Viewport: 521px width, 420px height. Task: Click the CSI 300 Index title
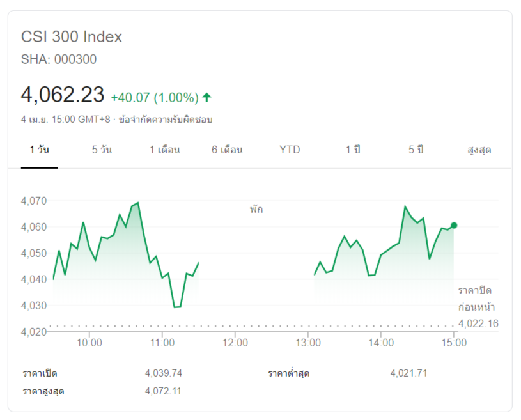(x=72, y=37)
